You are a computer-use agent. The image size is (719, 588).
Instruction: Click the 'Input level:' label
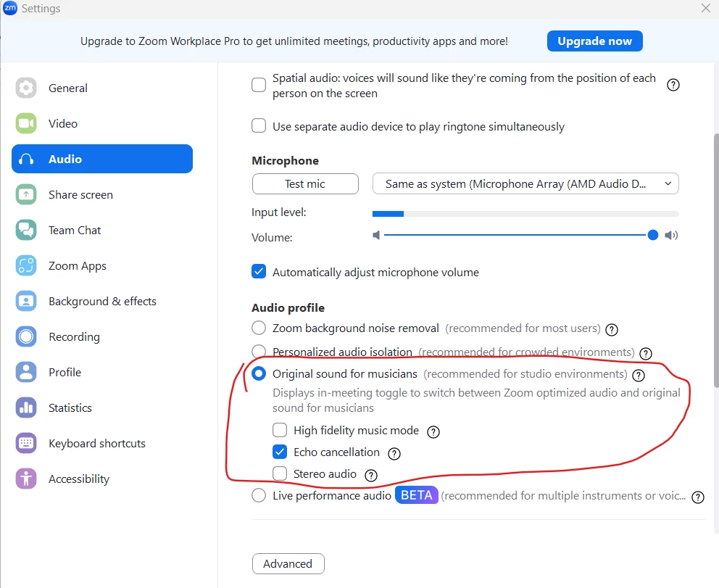pyautogui.click(x=279, y=212)
